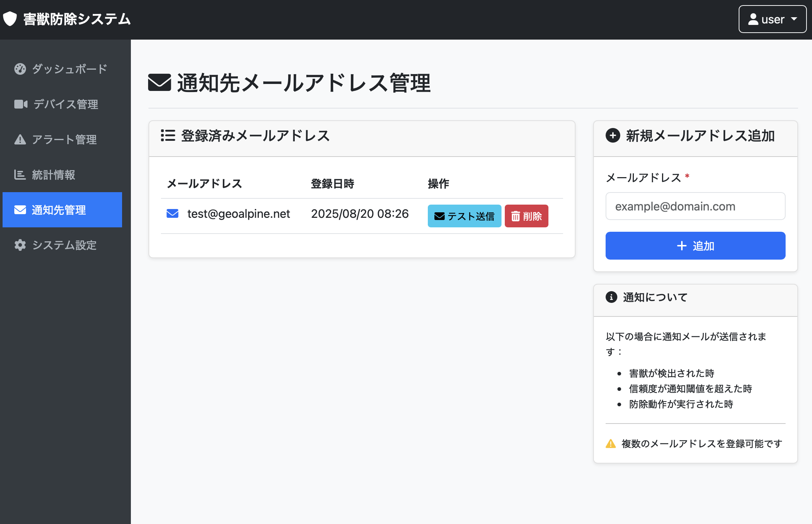Send a test email with テスト送信
The height and width of the screenshot is (524, 812).
point(464,216)
